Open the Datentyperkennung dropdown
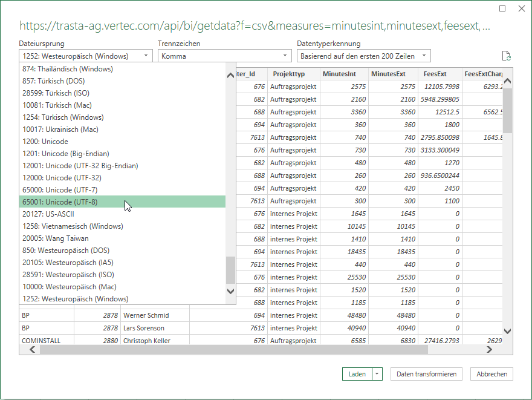The height and width of the screenshot is (400, 532). (364, 56)
